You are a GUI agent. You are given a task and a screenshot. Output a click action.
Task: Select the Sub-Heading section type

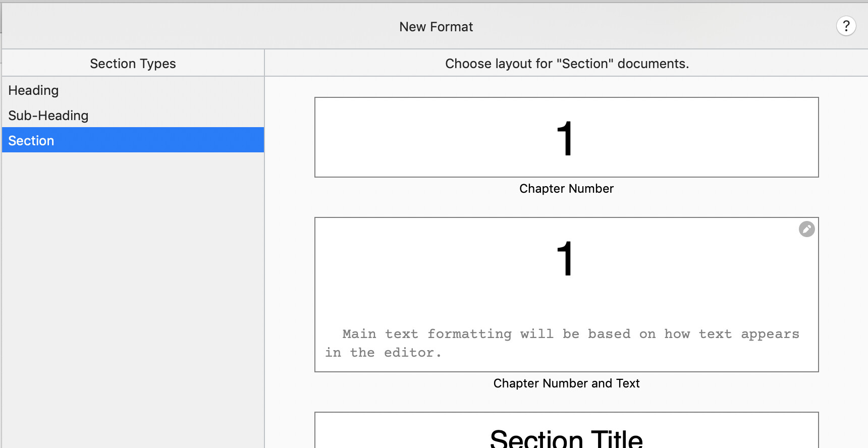pyautogui.click(x=133, y=115)
